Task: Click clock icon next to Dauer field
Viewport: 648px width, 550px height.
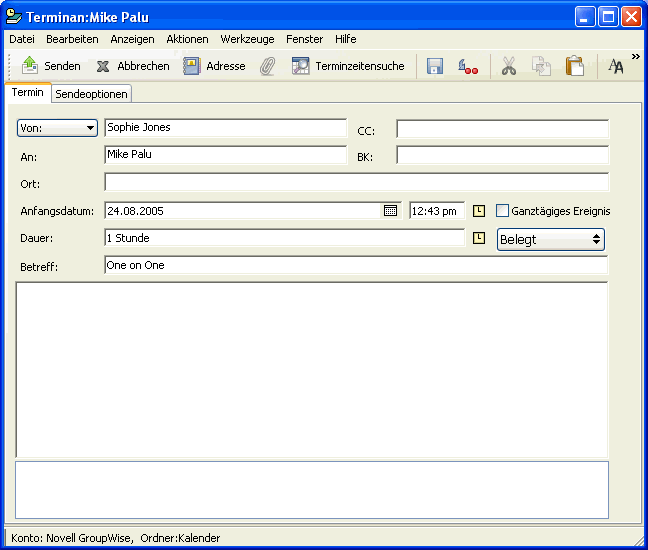Action: (479, 238)
